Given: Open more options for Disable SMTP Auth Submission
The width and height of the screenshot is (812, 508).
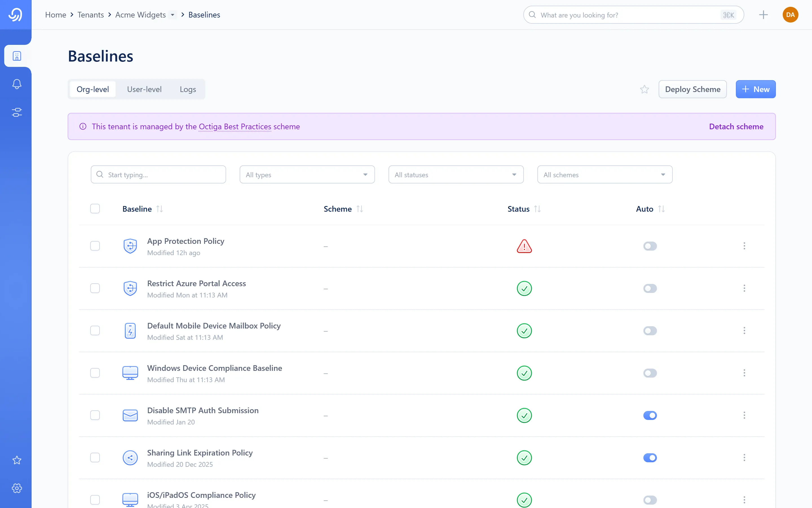Looking at the screenshot, I should [x=744, y=415].
